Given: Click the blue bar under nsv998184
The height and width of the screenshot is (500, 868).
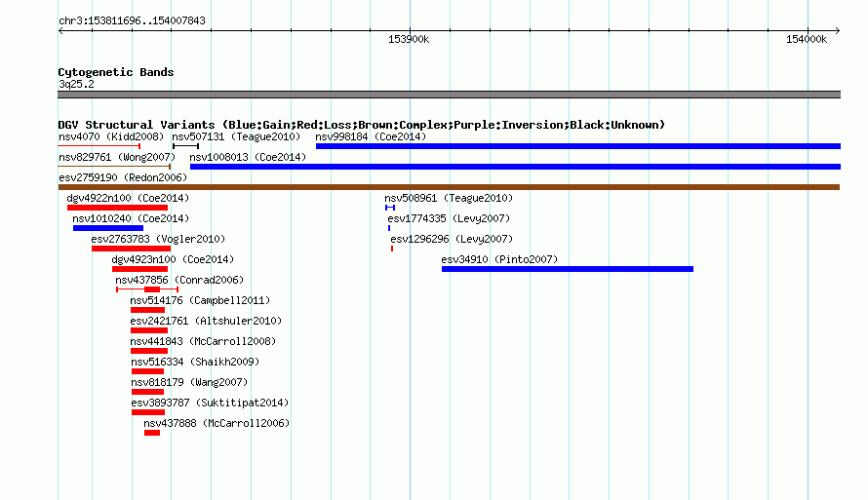Looking at the screenshot, I should [578, 146].
